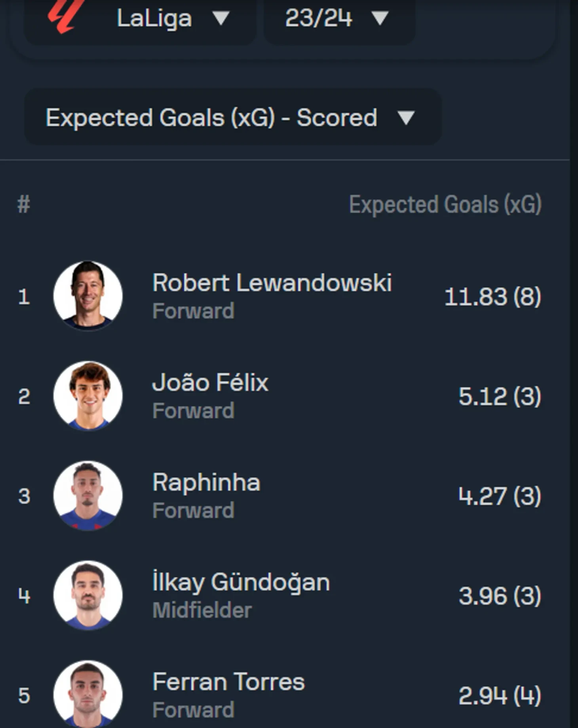
Task: Click the İlkay Gündoğan name
Action: tap(241, 582)
